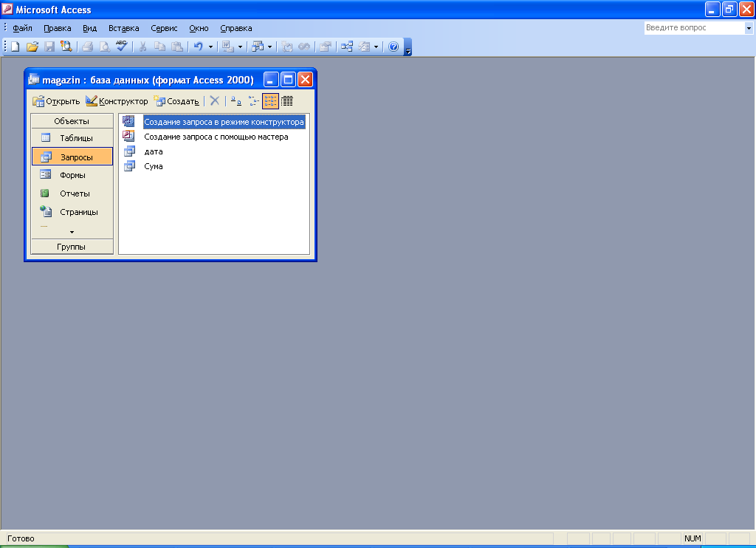756x548 pixels.
Task: Click the Office links icon
Action: [x=227, y=47]
